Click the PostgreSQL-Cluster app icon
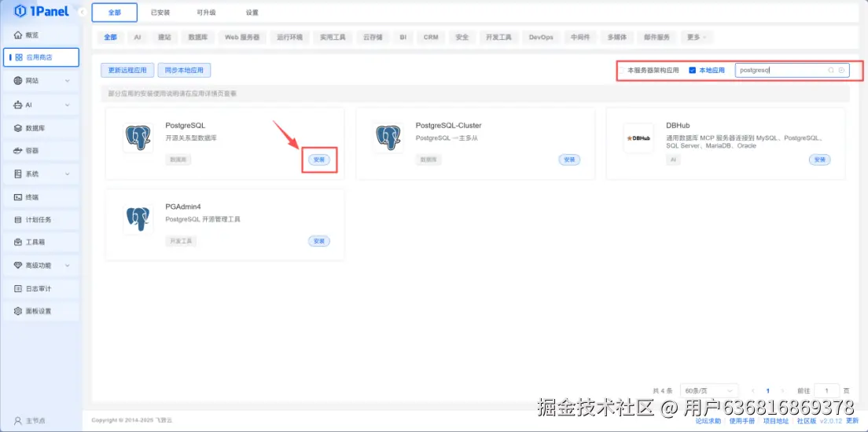 point(388,137)
